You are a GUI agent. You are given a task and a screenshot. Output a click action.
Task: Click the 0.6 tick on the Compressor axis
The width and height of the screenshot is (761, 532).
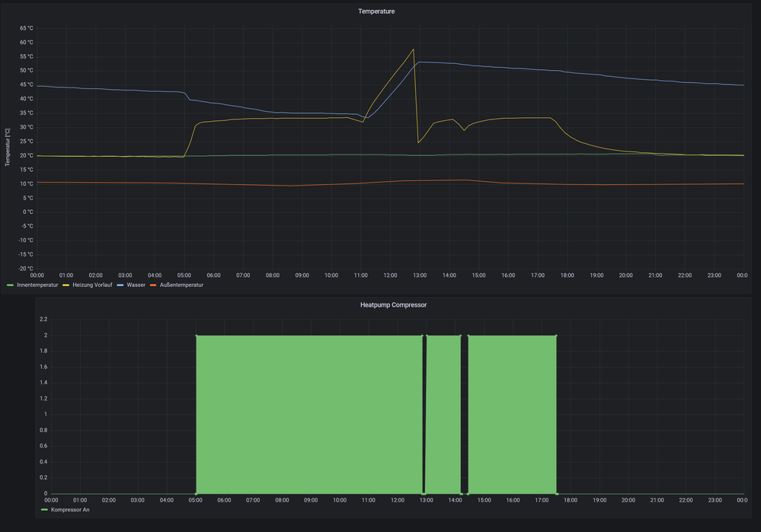coord(43,446)
